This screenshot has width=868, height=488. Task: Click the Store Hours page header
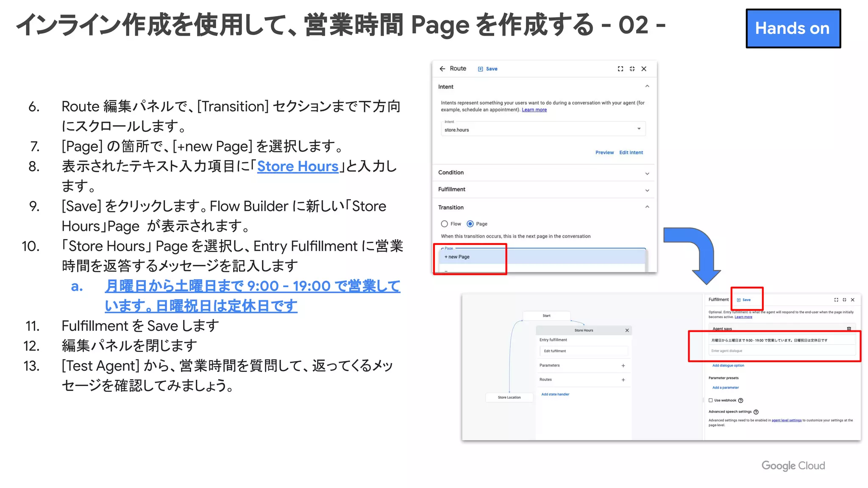[x=584, y=330]
